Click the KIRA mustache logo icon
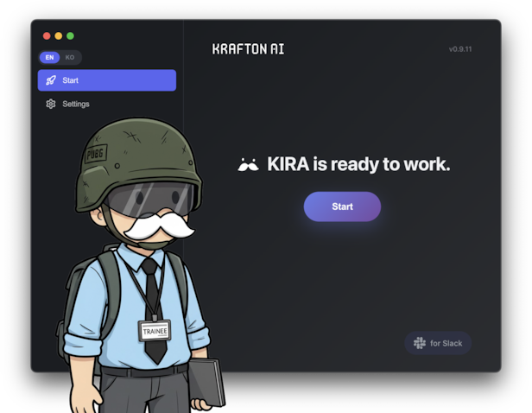This screenshot has height=413, width=532. coord(249,164)
